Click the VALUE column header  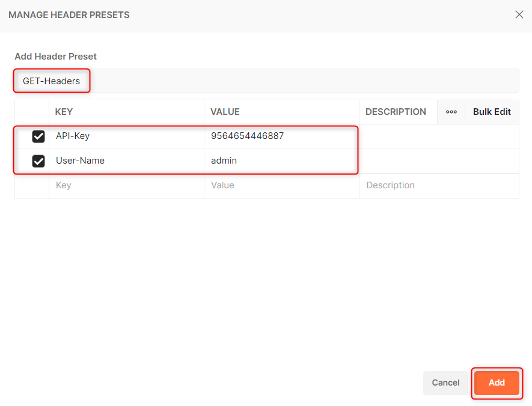click(x=224, y=112)
